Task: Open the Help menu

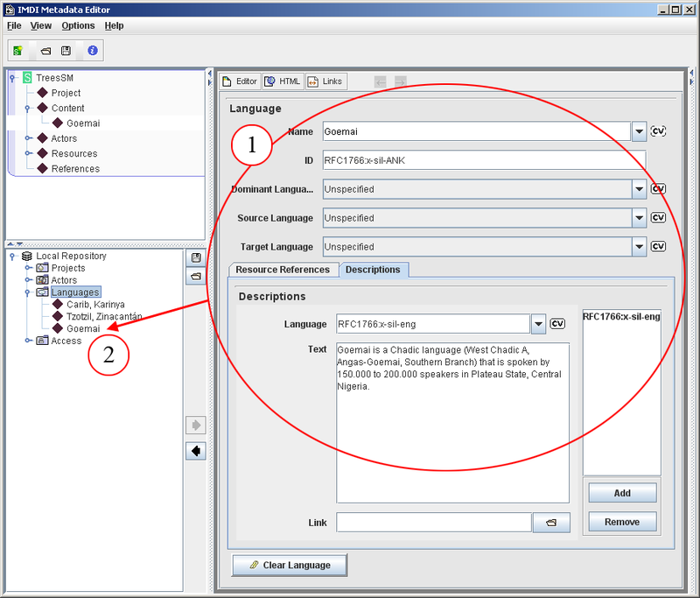Action: point(114,25)
